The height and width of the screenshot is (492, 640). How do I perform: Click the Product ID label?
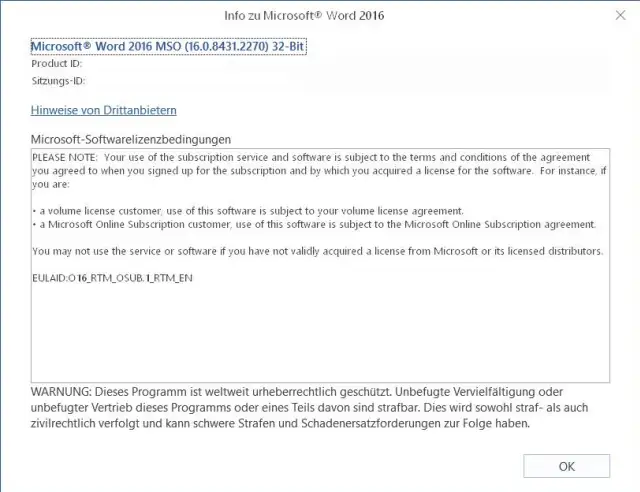(57, 64)
